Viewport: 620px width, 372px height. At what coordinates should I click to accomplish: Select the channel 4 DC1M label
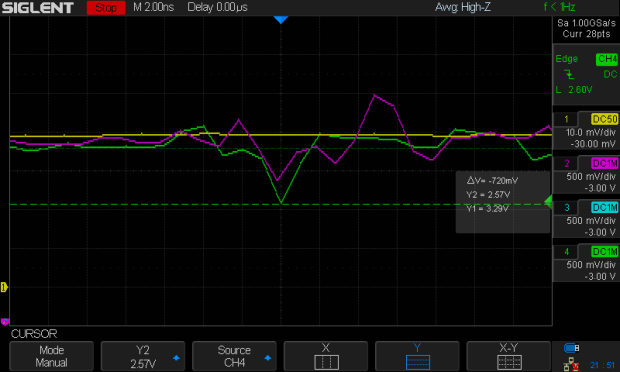[604, 252]
